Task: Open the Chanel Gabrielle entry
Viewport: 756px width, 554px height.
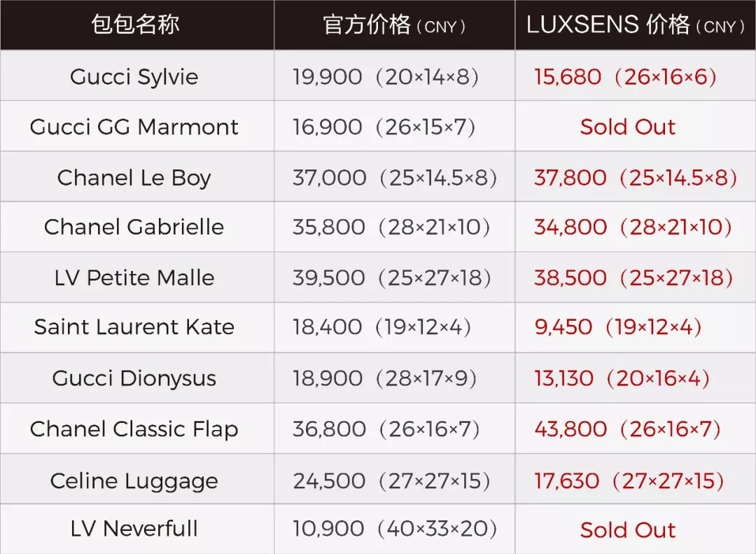Action: pos(134,227)
